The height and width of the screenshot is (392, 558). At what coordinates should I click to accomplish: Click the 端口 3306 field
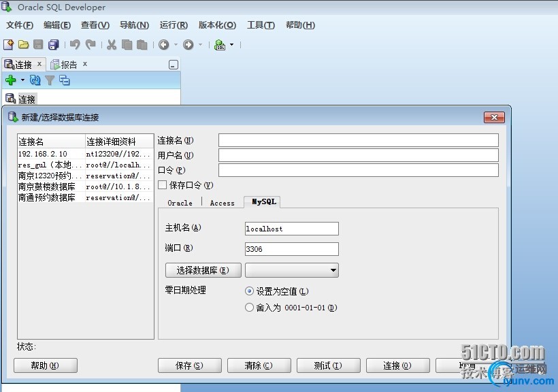point(292,249)
